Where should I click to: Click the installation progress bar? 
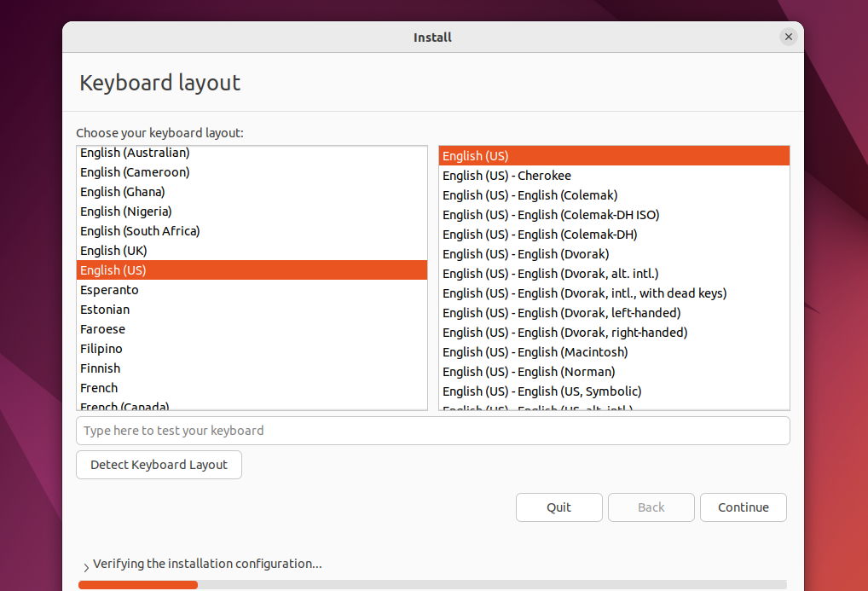[x=433, y=585]
